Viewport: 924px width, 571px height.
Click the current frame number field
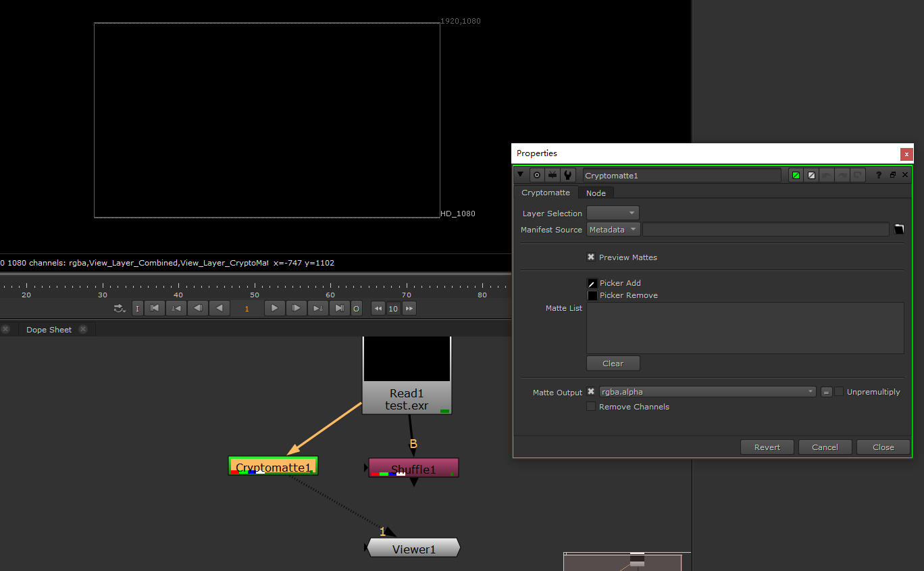pos(247,309)
